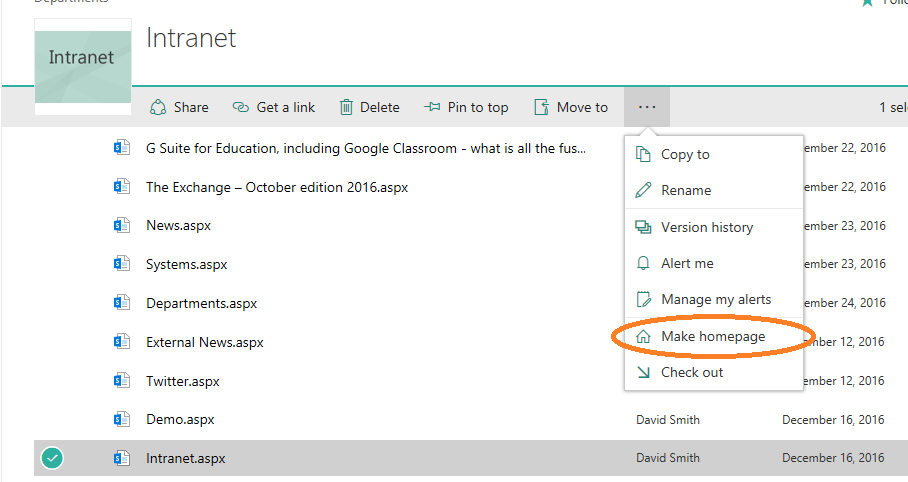Click the Rename pencil icon
The height and width of the screenshot is (482, 908).
(643, 190)
